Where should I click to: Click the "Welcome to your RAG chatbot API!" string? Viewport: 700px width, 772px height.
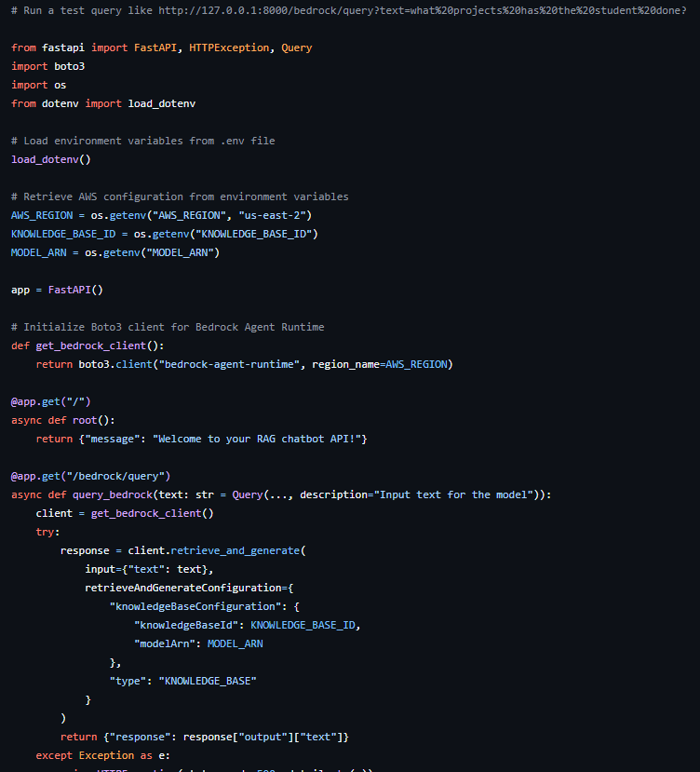tap(260, 439)
